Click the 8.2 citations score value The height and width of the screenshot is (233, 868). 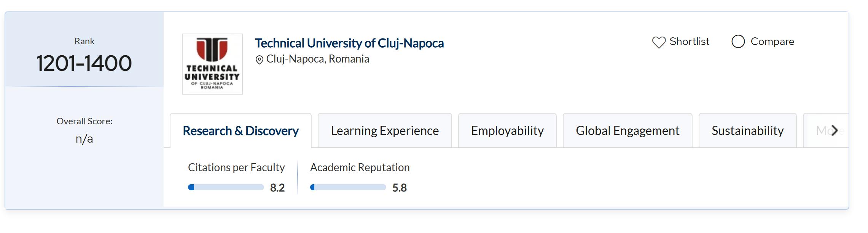click(x=277, y=188)
